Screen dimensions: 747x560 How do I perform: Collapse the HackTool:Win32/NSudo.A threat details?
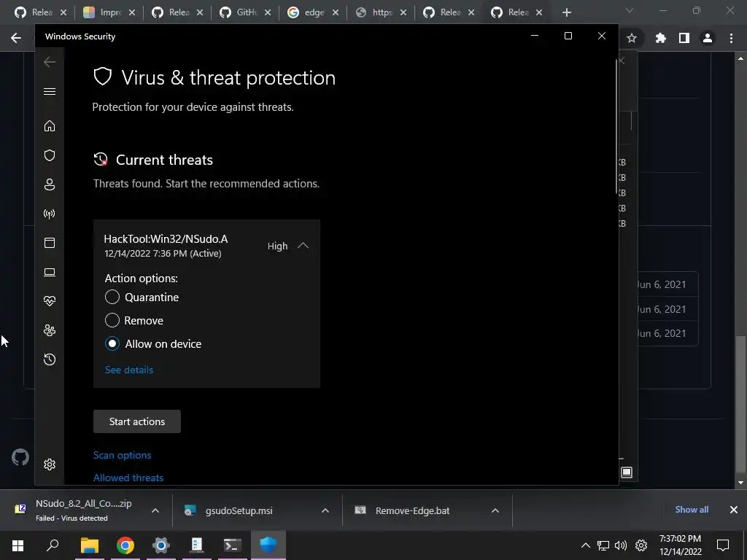tap(303, 246)
